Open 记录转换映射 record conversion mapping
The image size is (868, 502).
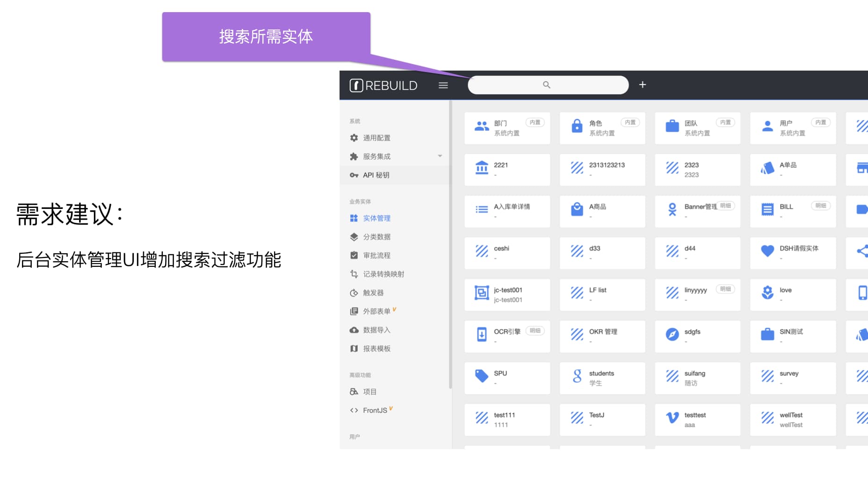[x=383, y=274]
